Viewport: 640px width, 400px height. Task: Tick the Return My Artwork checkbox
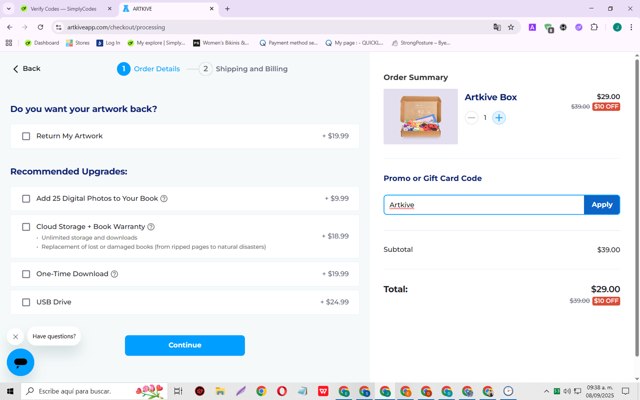[26, 136]
